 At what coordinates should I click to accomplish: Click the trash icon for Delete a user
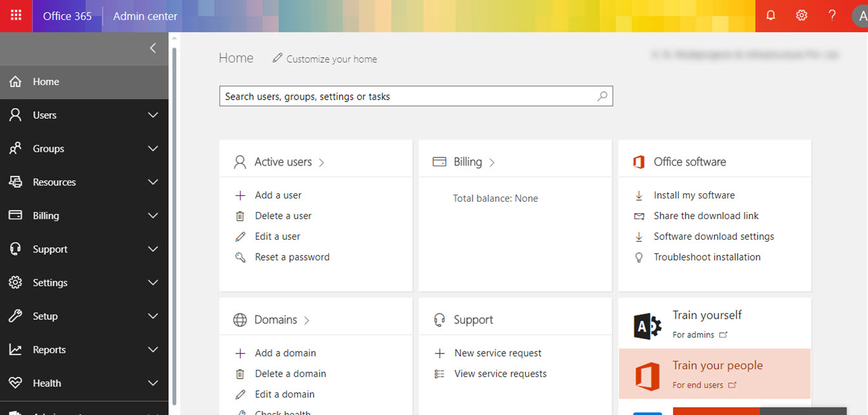[240, 216]
